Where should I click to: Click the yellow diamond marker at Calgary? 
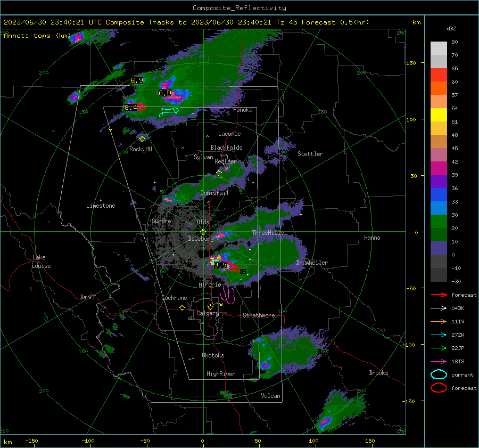coord(210,307)
